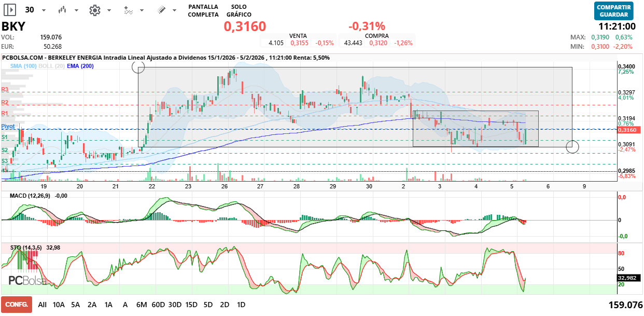Expand dropdown arrow next to drawing pencil

click(175, 10)
